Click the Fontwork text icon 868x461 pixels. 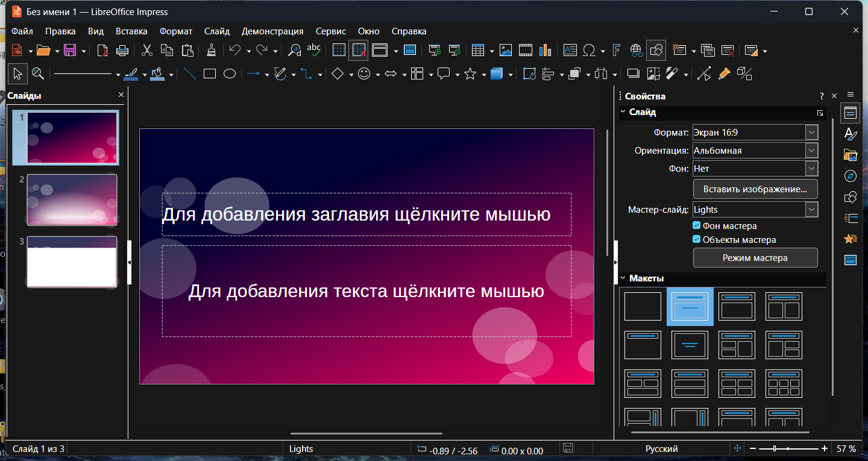click(616, 50)
